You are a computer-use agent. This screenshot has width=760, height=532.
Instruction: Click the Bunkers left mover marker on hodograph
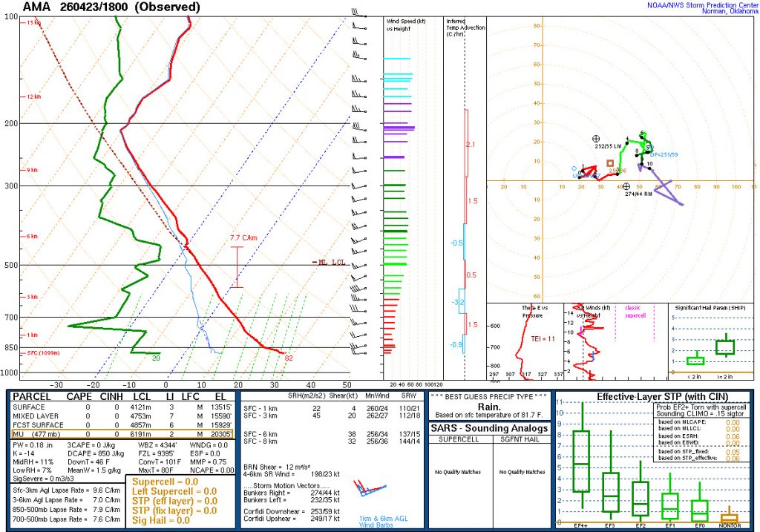click(x=596, y=139)
